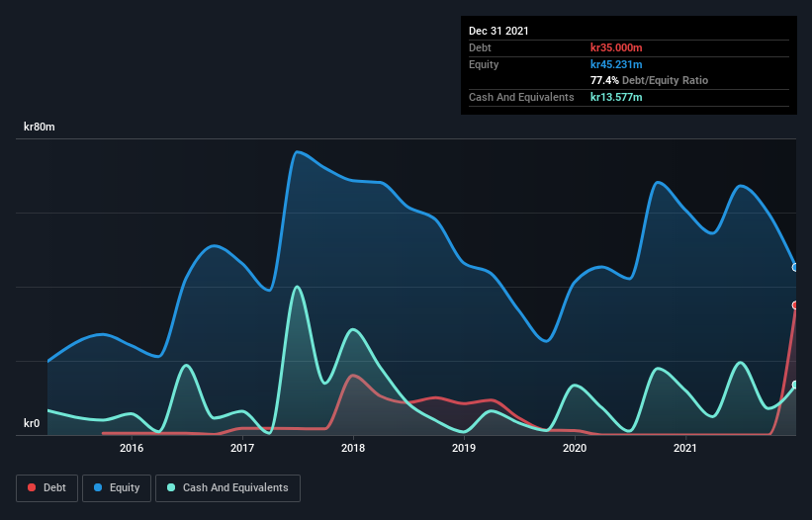812x520 pixels.
Task: Click the 2019 x-axis label
Action: (464, 448)
